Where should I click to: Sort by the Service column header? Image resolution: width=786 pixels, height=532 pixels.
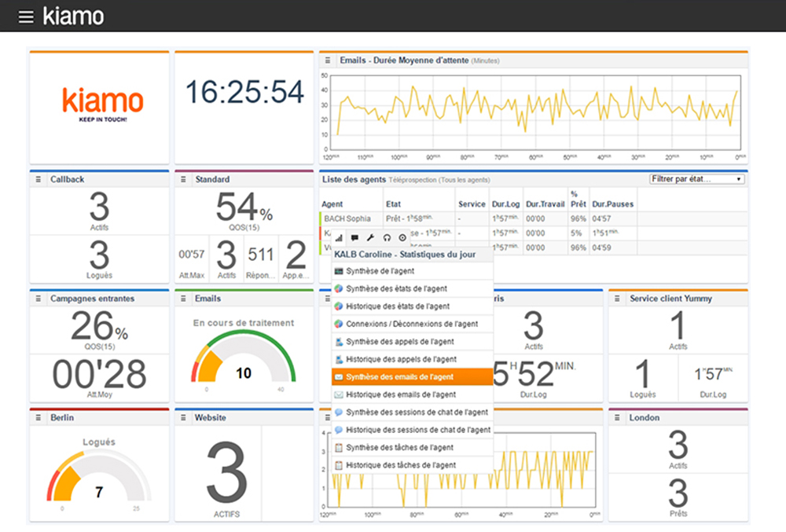(472, 204)
